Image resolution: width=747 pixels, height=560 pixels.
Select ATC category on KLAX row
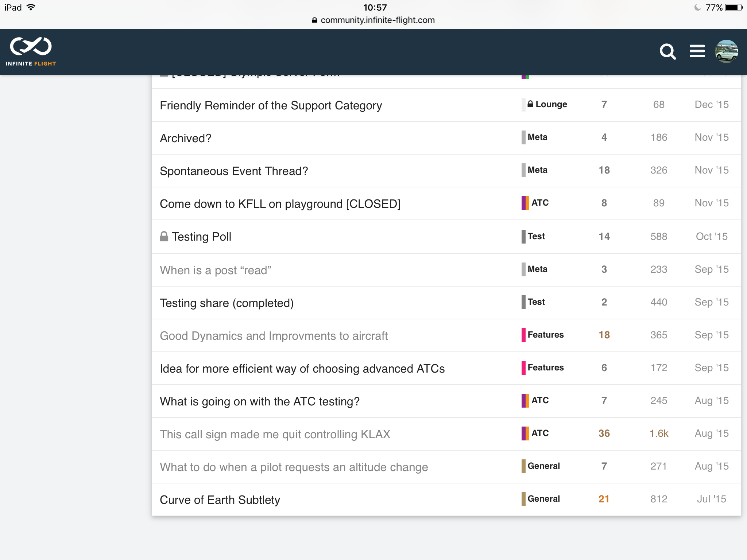[x=539, y=433]
